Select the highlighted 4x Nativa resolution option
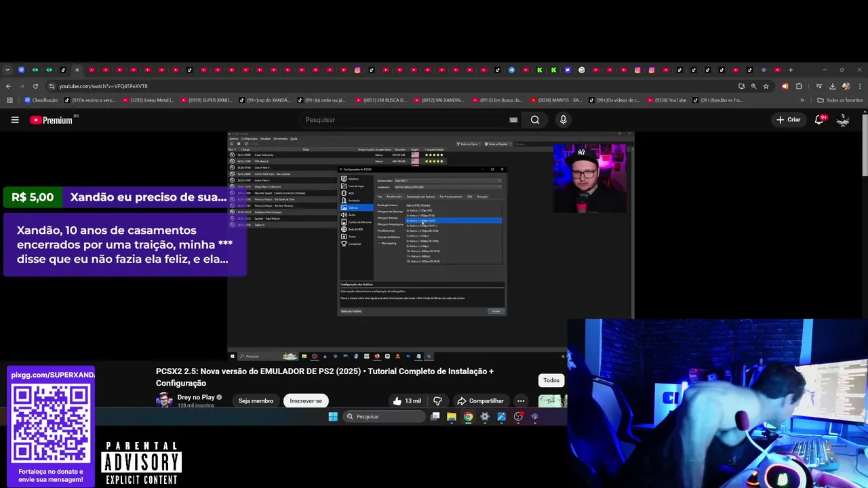This screenshot has height=488, width=868. pyautogui.click(x=454, y=221)
